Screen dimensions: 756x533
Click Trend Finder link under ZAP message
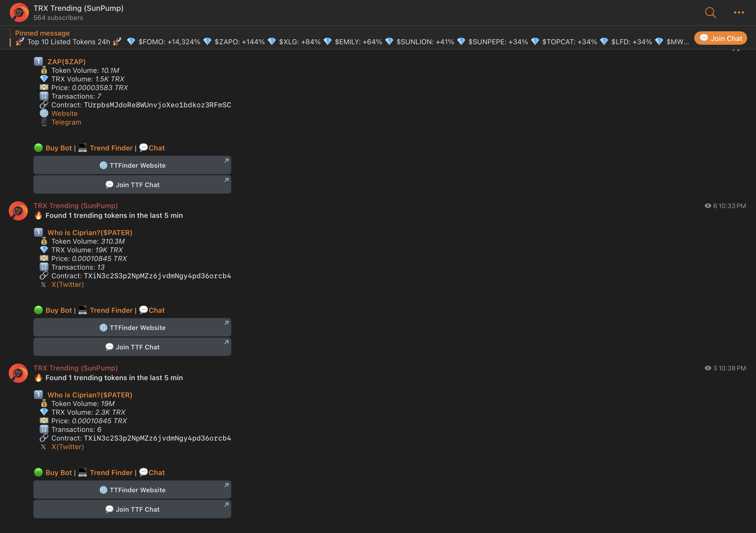111,148
